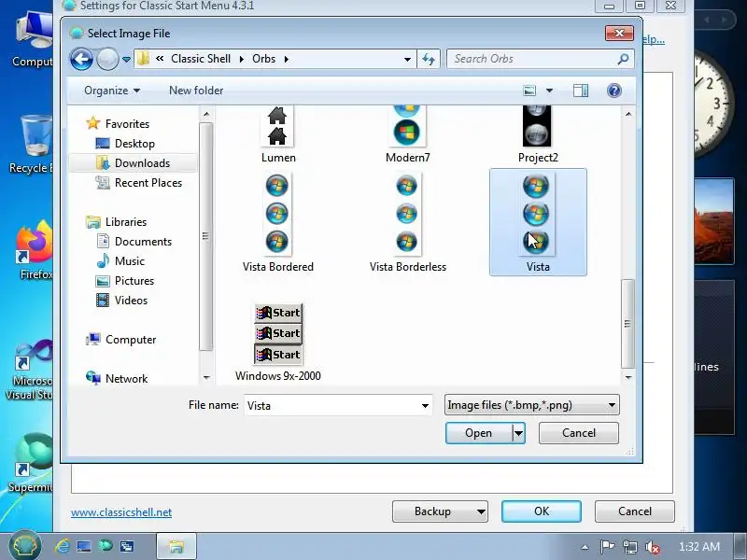The width and height of the screenshot is (747, 560).
Task: Click the New folder button
Action: (196, 91)
